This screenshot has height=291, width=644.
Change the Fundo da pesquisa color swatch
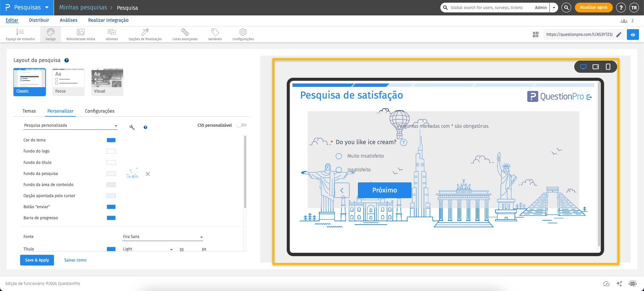[x=111, y=174]
